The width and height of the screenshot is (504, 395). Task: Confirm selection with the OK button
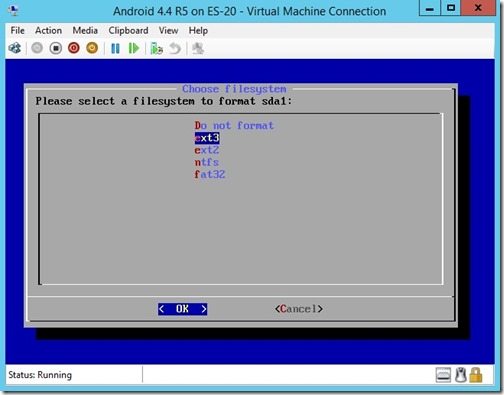coord(182,309)
